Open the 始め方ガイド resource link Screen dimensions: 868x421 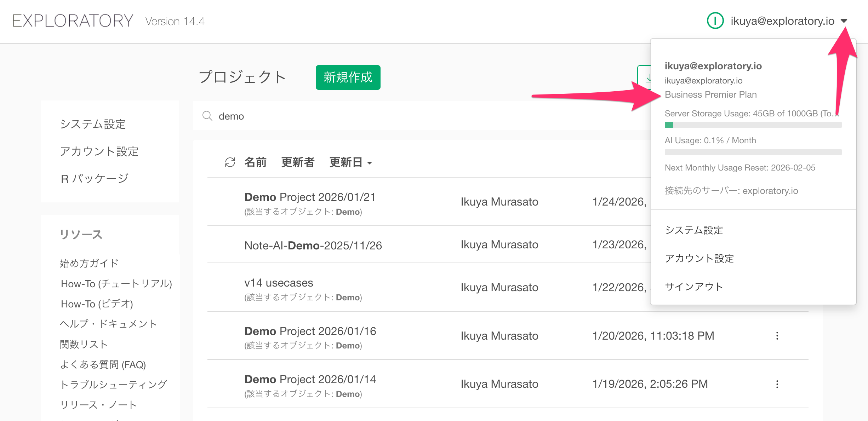click(89, 263)
